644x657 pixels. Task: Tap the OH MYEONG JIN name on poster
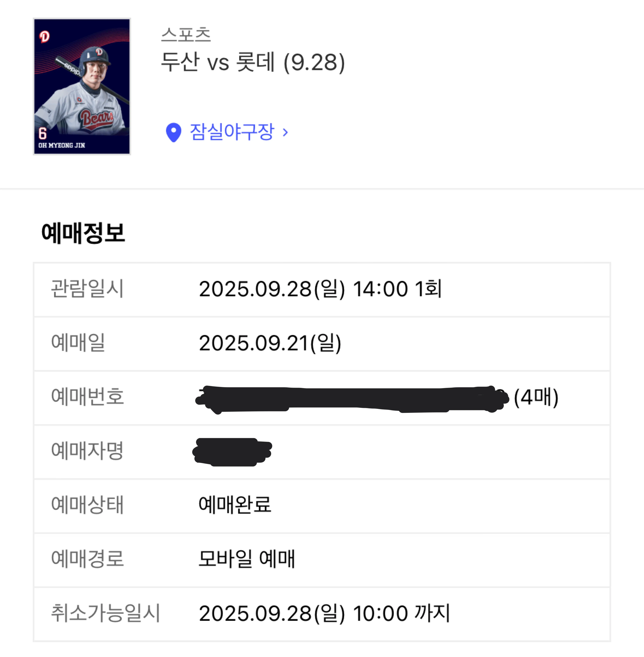62,145
